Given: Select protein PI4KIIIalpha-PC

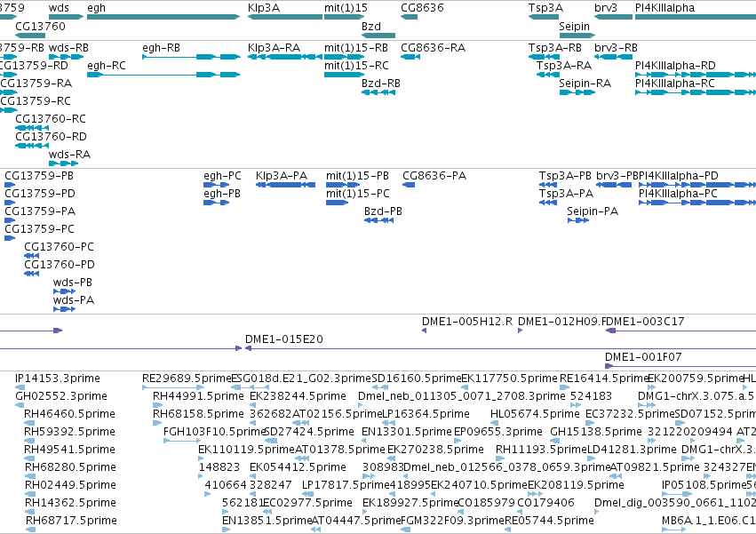Looking at the screenshot, I should (x=678, y=194).
